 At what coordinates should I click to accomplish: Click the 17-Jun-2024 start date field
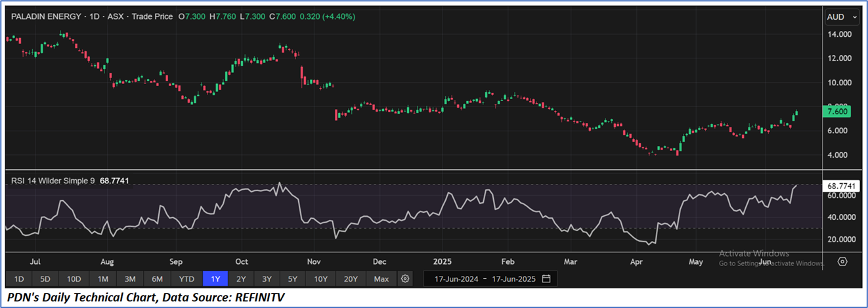pos(456,278)
